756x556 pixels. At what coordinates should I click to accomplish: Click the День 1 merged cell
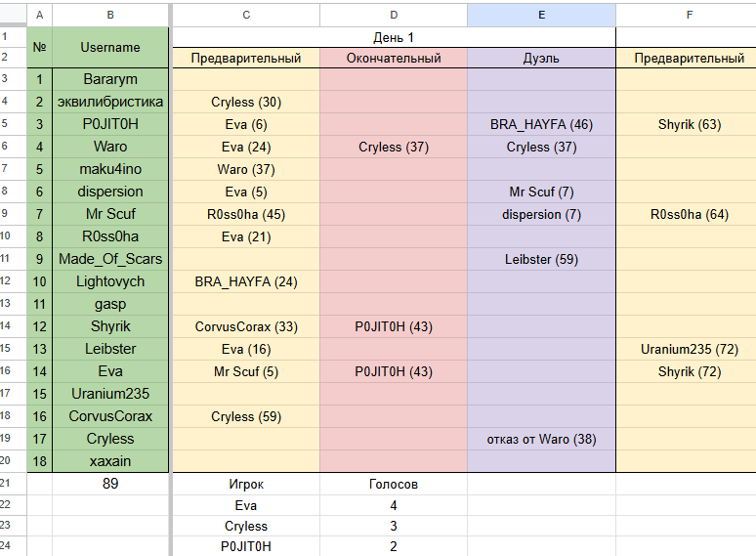pyautogui.click(x=394, y=37)
